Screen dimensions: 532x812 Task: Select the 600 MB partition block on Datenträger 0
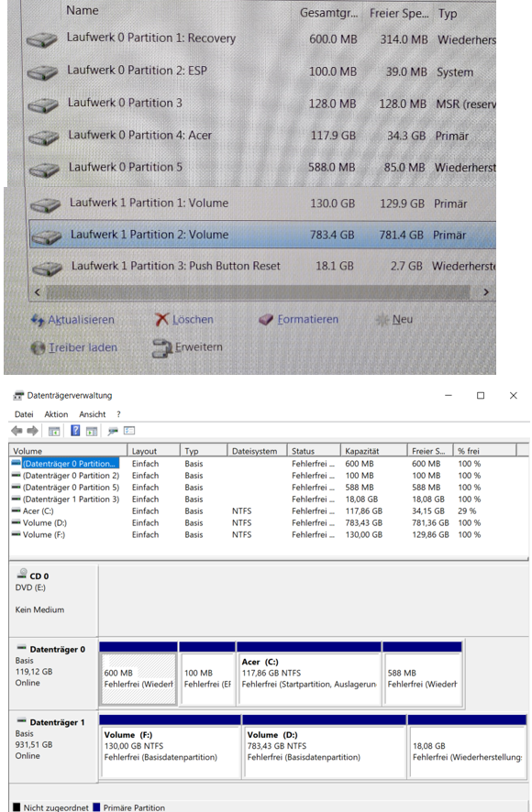[x=139, y=674]
